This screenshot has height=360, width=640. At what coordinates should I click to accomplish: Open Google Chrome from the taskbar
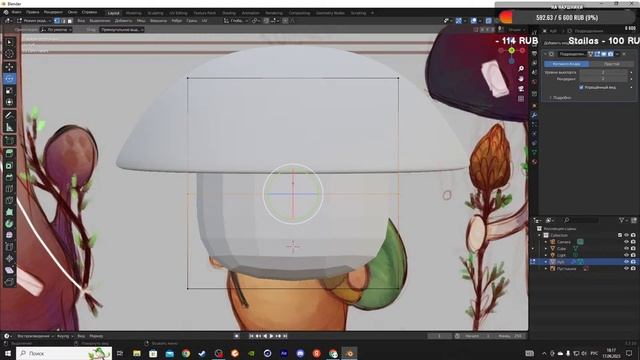coord(186,353)
